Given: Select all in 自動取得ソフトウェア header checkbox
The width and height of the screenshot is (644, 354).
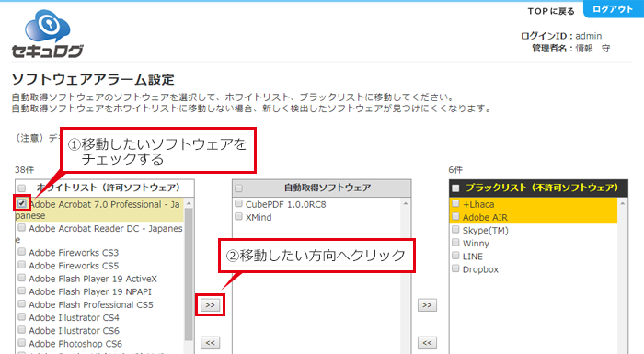Looking at the screenshot, I should point(238,188).
